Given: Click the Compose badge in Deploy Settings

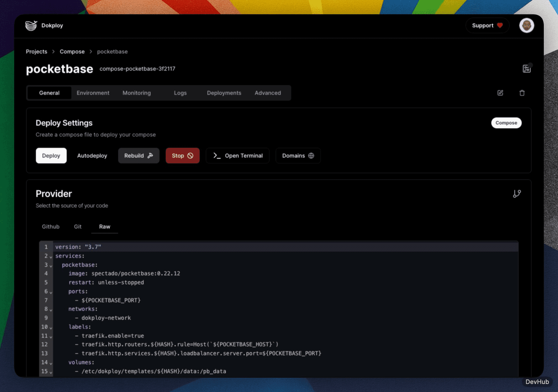Looking at the screenshot, I should click(506, 123).
